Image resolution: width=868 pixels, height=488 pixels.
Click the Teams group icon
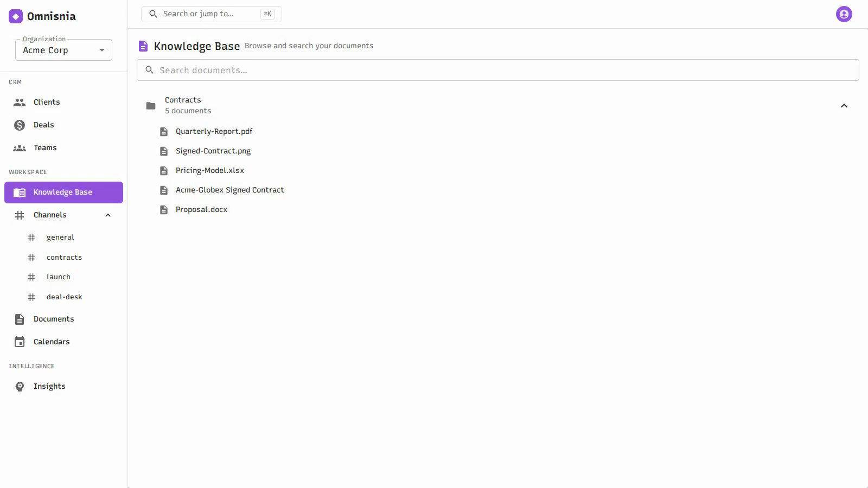tap(20, 148)
